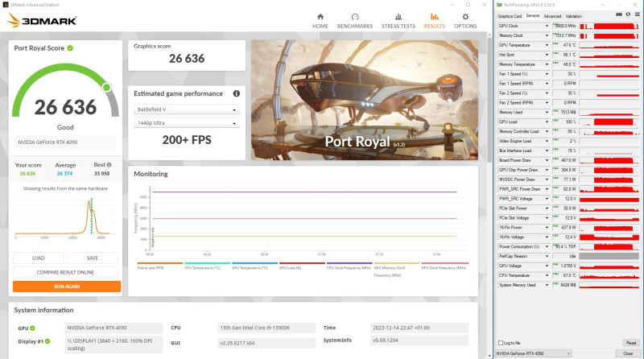Click the green check icon beside GPU label
The image size is (644, 359).
coord(32,328)
